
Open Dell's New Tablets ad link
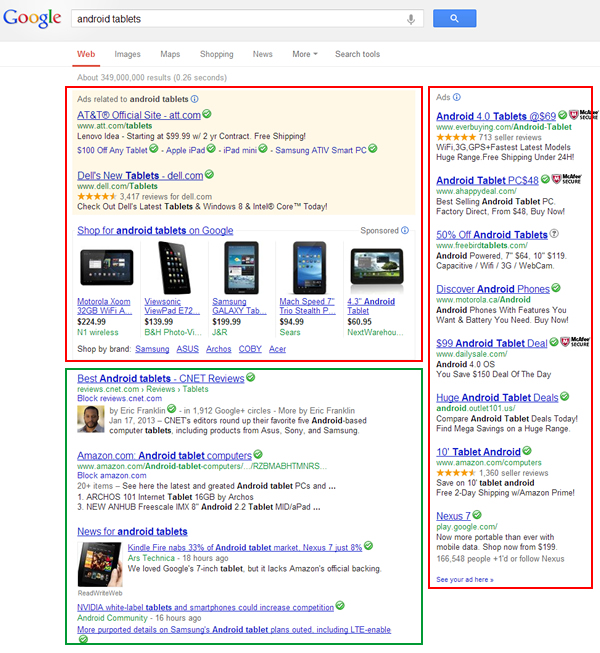[x=140, y=175]
